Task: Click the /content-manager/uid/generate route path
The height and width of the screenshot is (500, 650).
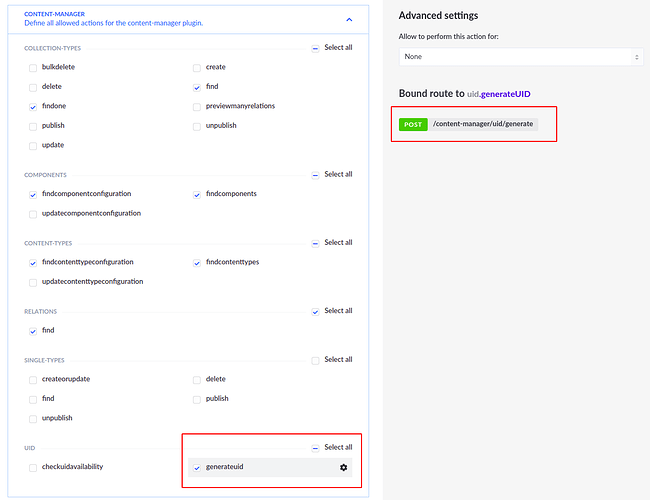Action: pyautogui.click(x=483, y=124)
